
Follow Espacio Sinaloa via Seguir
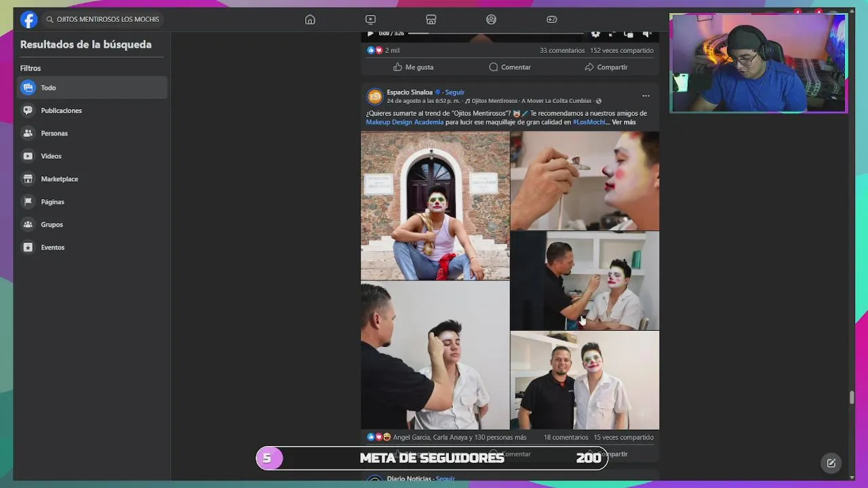(x=454, y=92)
